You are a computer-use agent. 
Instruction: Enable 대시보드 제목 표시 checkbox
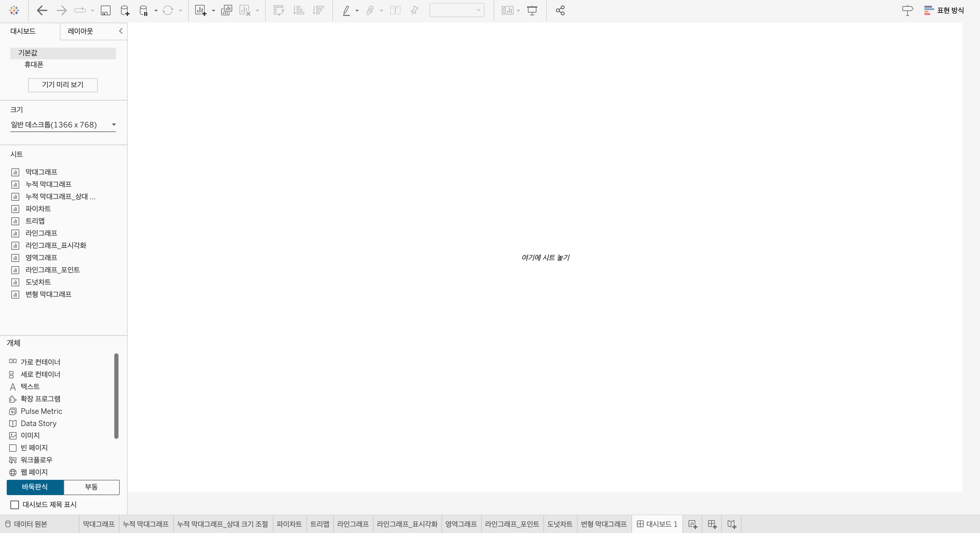15,505
